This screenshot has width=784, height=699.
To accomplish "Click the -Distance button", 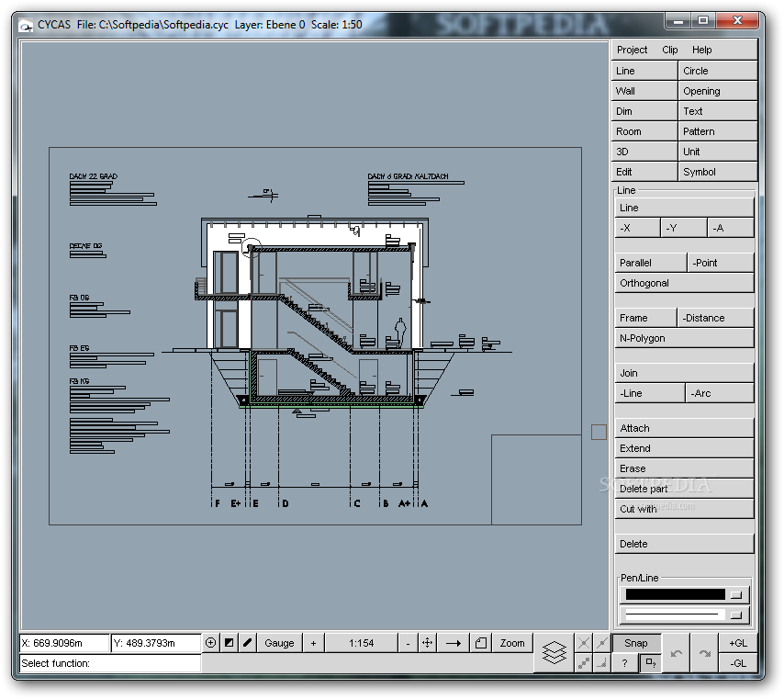I will pyautogui.click(x=715, y=318).
